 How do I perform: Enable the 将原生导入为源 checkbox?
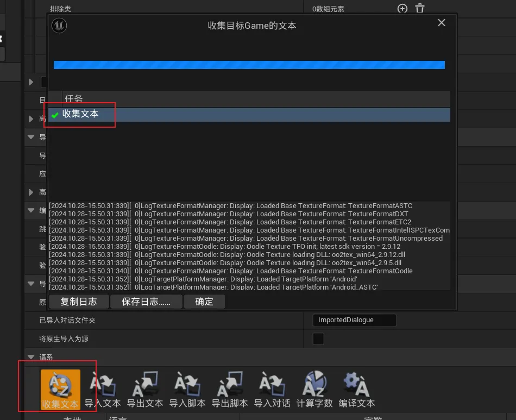coord(318,338)
